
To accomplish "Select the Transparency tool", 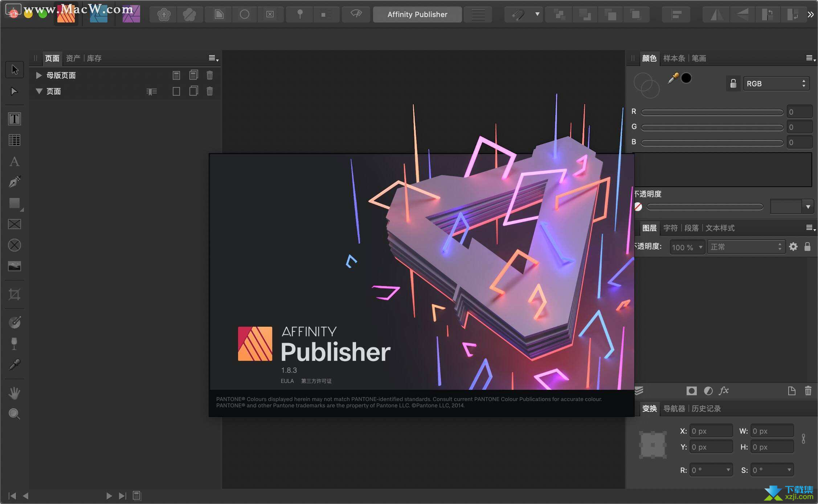I will (x=15, y=343).
